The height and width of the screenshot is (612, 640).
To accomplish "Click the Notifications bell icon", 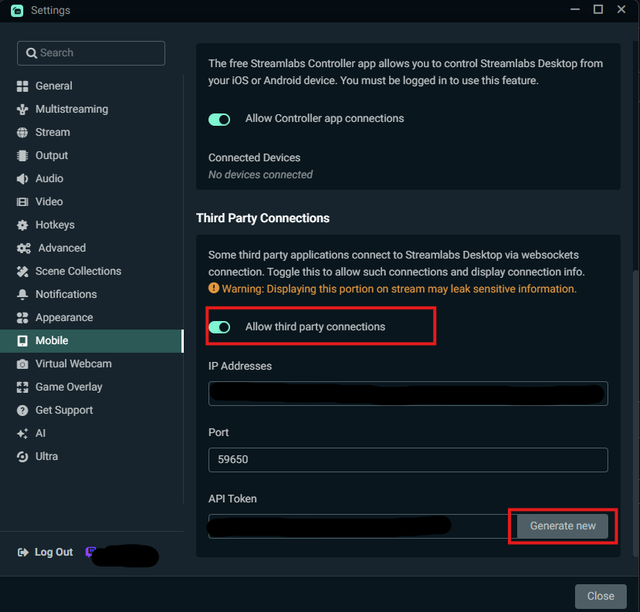I will pyautogui.click(x=22, y=294).
